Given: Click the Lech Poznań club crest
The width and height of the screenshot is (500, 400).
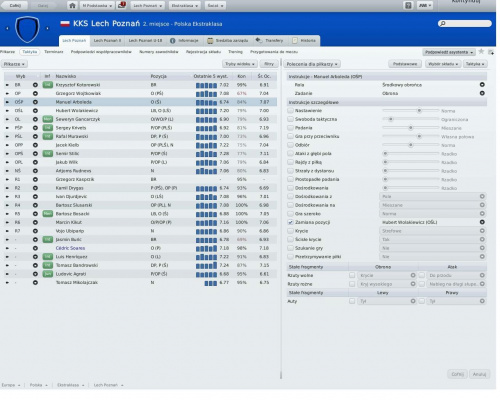Looking at the screenshot, I should [27, 29].
